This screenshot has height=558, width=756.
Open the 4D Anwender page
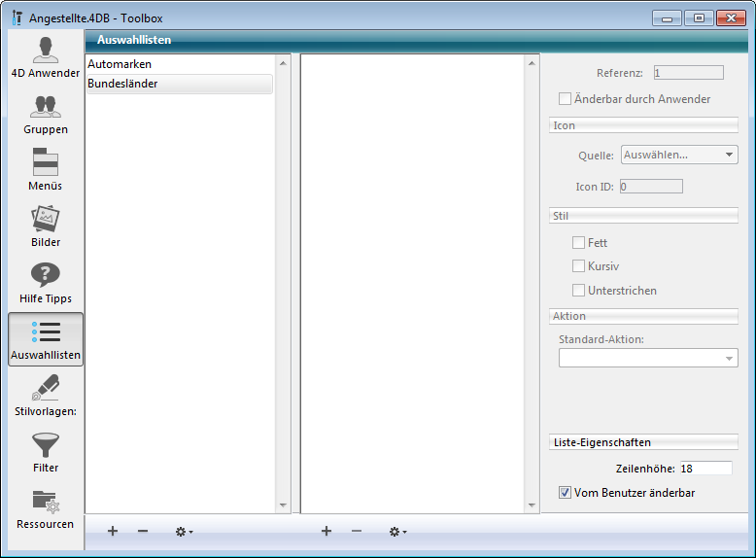click(45, 58)
